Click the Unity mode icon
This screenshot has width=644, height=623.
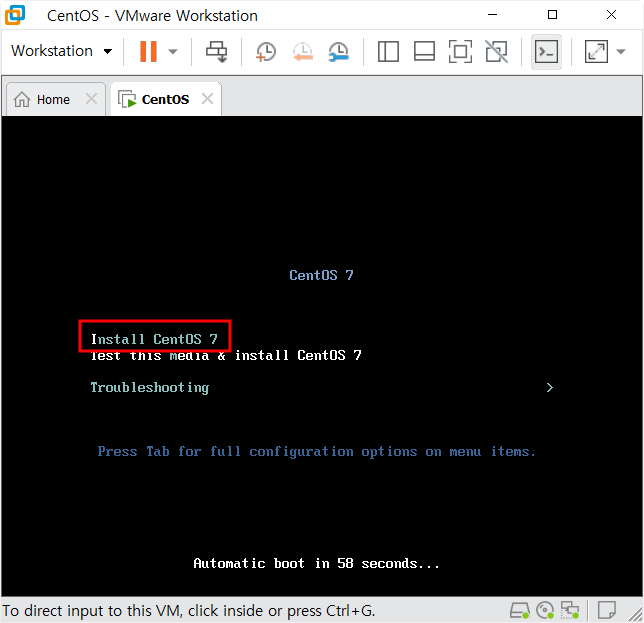(x=497, y=51)
